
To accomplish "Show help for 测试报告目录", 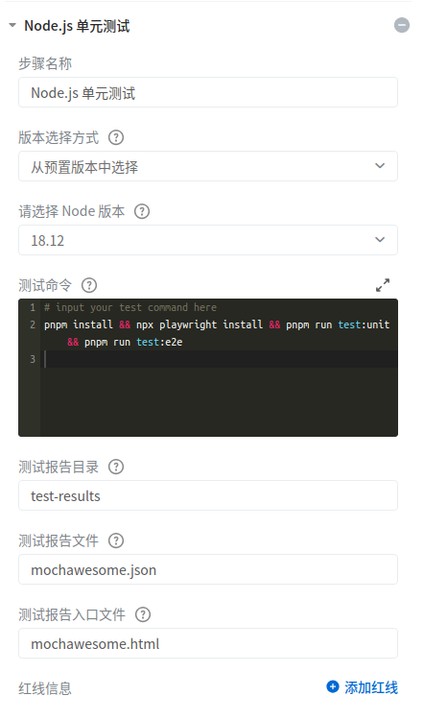I will (x=116, y=467).
